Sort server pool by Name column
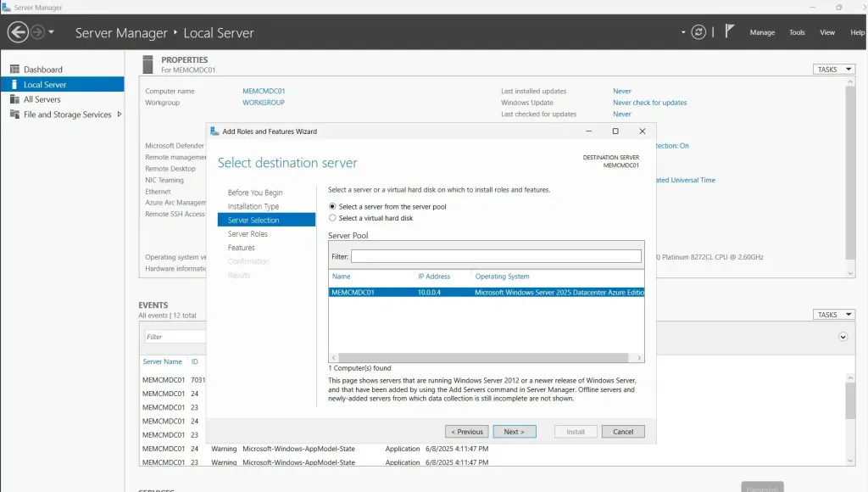This screenshot has height=492, width=868. tap(341, 276)
